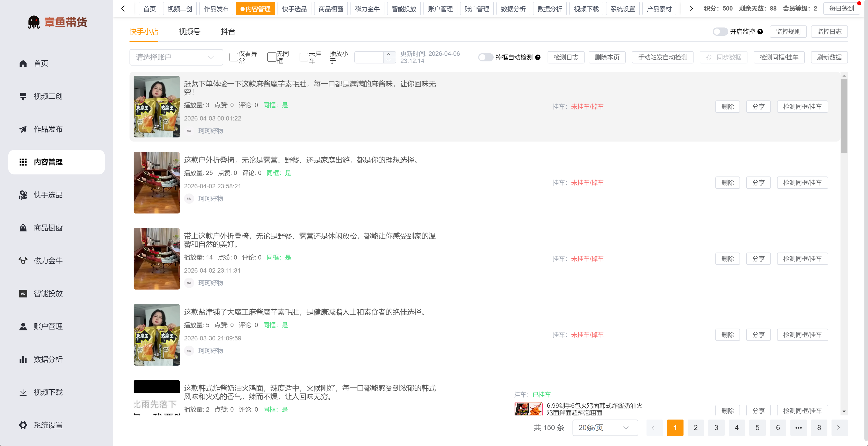Open the 20条/页 page size dropdown

[605, 428]
